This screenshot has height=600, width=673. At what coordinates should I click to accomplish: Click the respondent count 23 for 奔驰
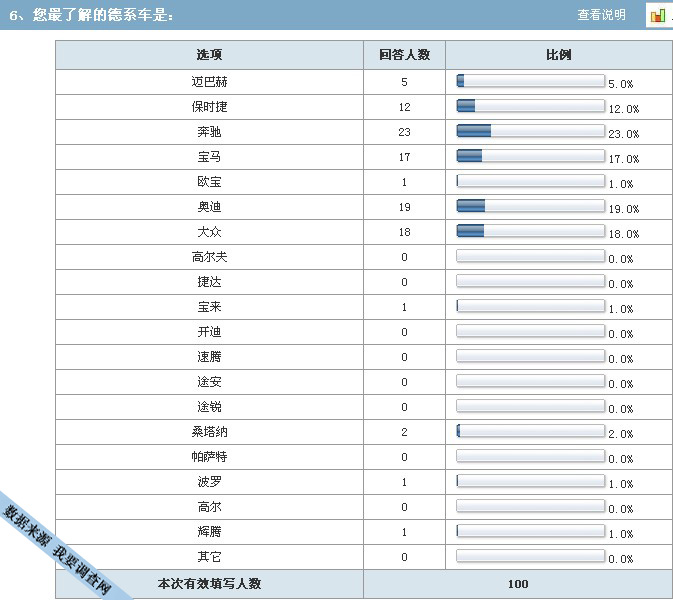coord(404,132)
